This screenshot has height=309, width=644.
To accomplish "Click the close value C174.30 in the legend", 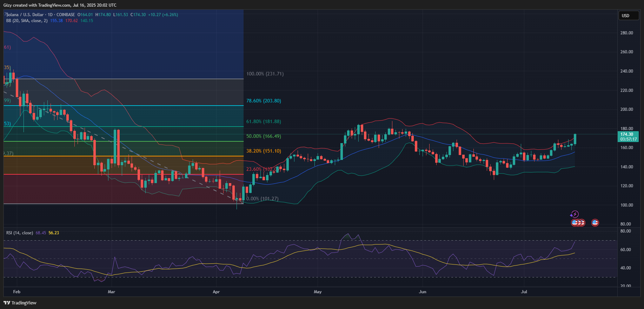I will pyautogui.click(x=138, y=15).
